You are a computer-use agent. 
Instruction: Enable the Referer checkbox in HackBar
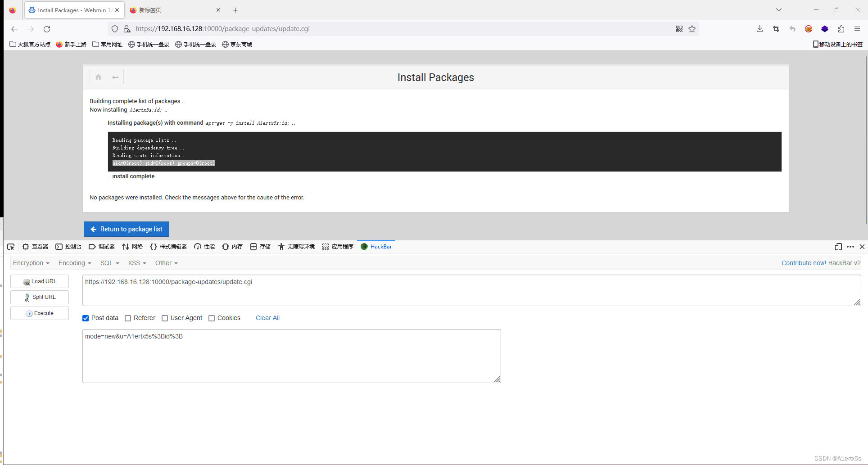[x=127, y=318]
